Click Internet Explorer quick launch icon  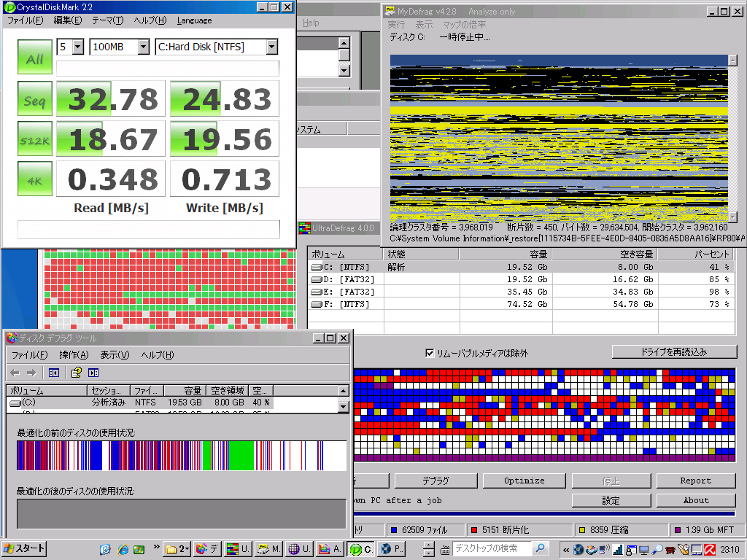click(x=122, y=549)
